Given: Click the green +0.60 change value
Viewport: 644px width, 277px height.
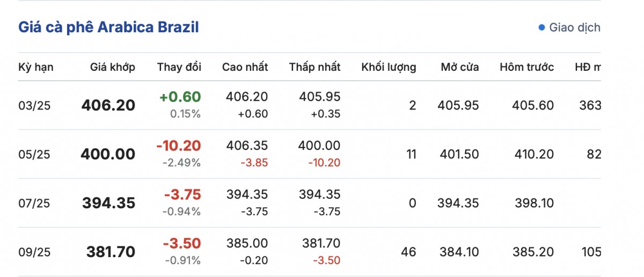Looking at the screenshot, I should coord(180,97).
